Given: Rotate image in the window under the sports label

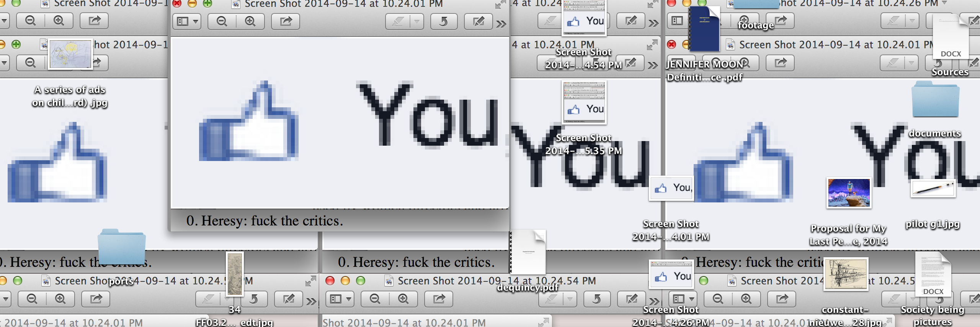Looking at the screenshot, I should [254, 299].
